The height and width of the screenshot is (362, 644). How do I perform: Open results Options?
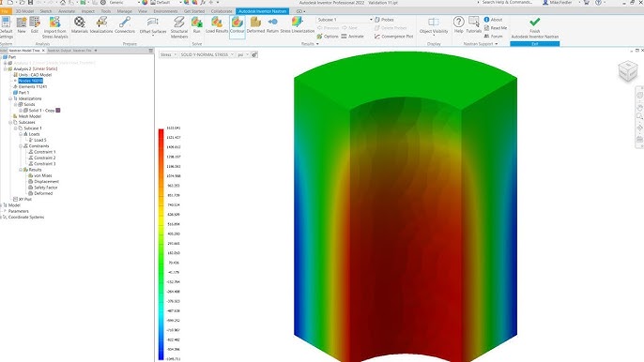click(328, 37)
